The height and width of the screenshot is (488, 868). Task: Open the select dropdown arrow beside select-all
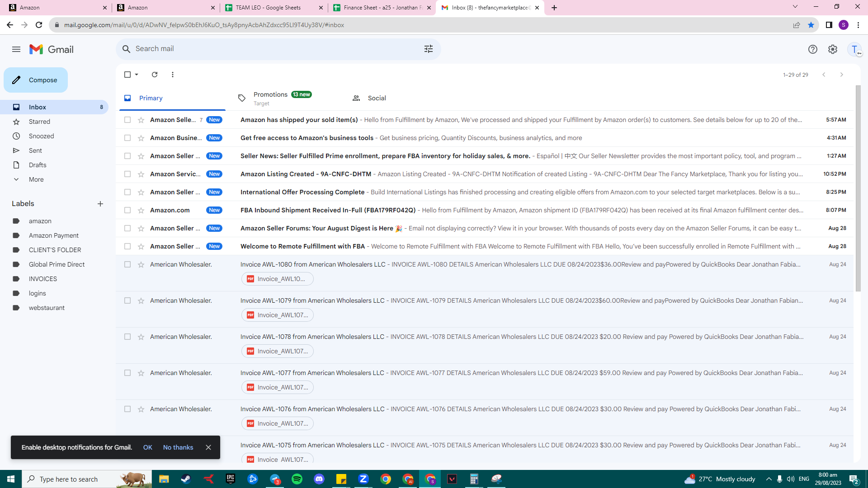coord(137,75)
